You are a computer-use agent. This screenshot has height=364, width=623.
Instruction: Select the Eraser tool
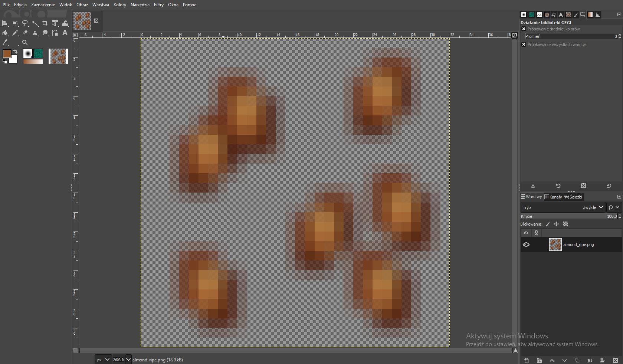[x=25, y=33]
